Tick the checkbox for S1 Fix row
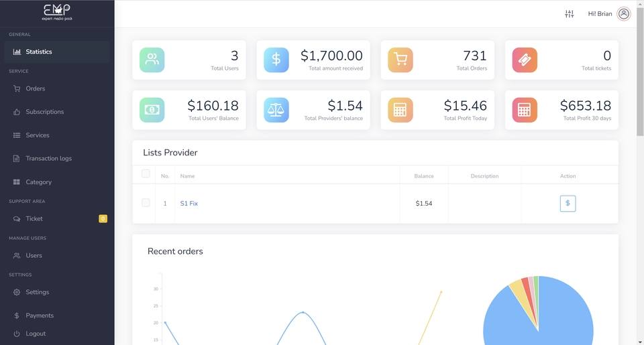 point(146,203)
